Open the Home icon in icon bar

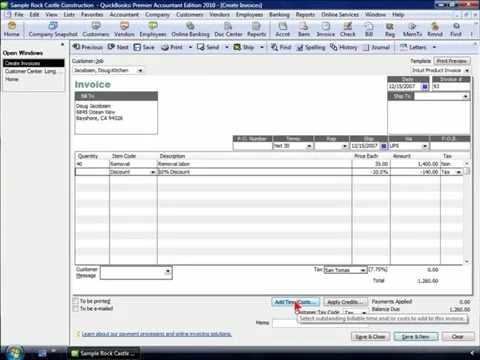tap(12, 29)
